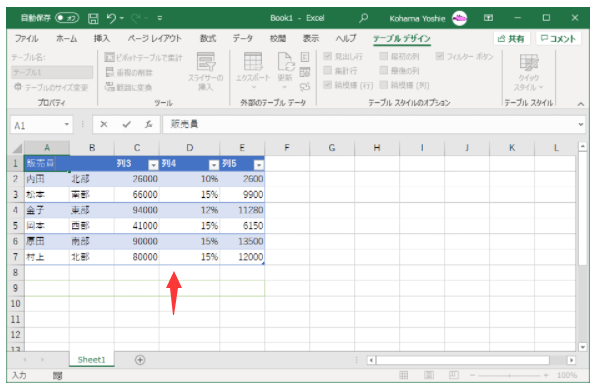Click 重複の削除 tool
Viewport: 595px width, 385px height.
(129, 72)
